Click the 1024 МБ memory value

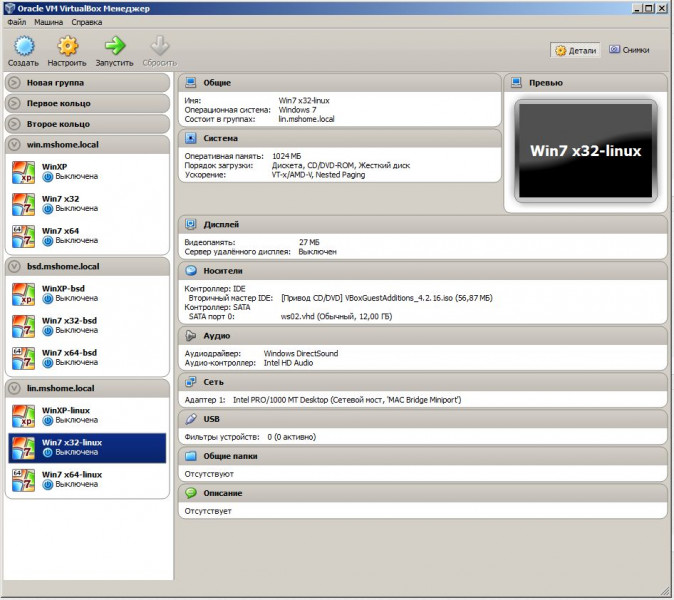click(286, 156)
